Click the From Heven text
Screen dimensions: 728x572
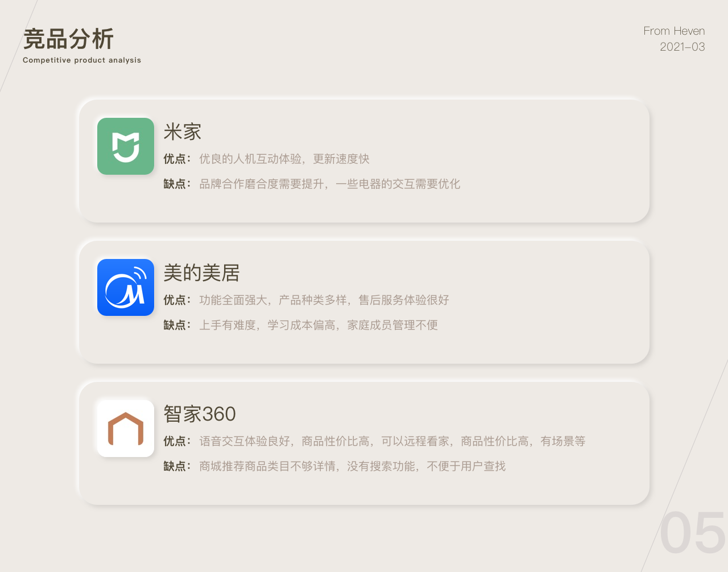tap(674, 31)
